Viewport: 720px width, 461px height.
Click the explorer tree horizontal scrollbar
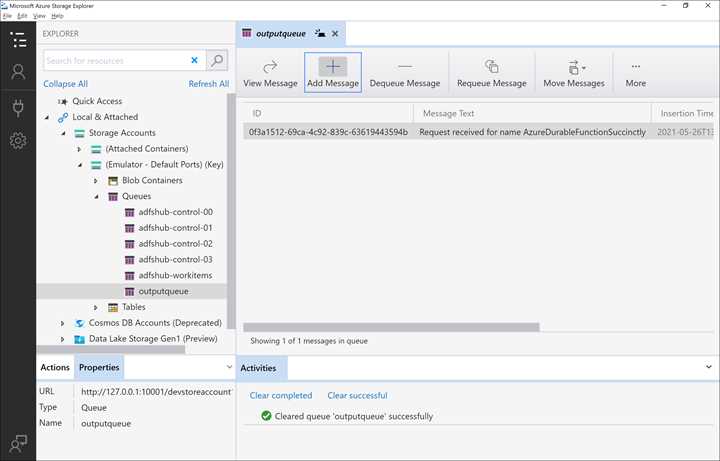point(111,349)
